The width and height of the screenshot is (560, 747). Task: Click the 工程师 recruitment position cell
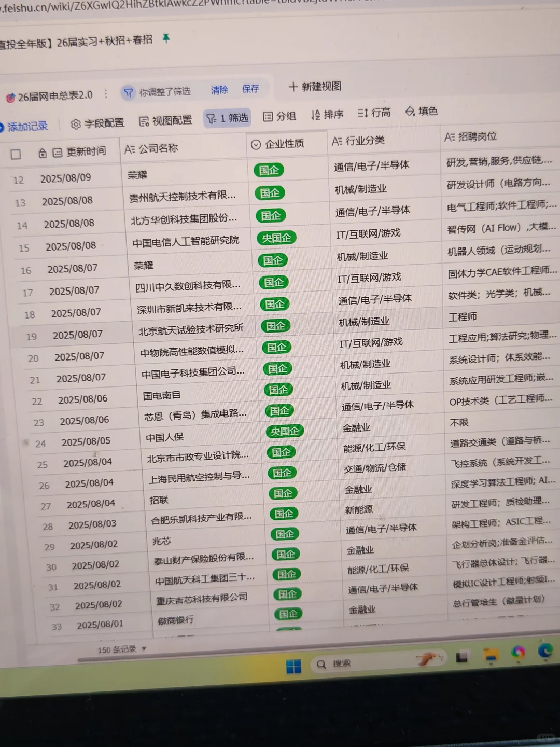pyautogui.click(x=463, y=316)
